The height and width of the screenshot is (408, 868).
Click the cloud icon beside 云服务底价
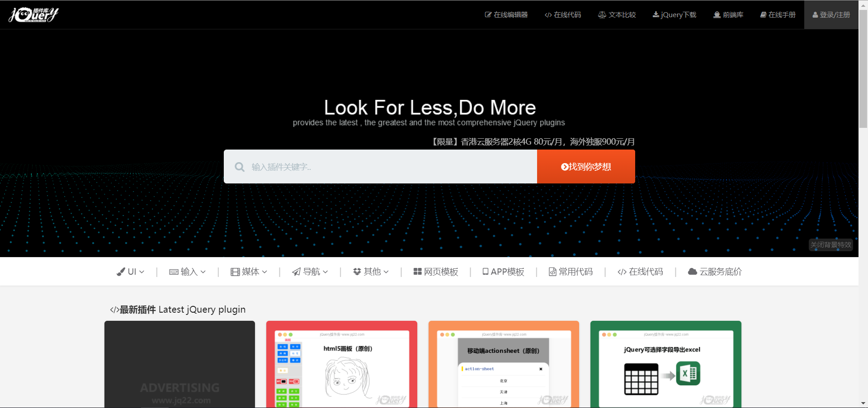click(693, 272)
